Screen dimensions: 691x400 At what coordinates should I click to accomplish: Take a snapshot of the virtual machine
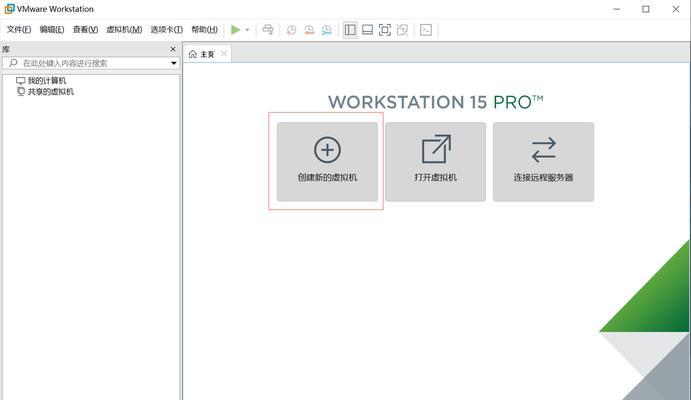pos(291,30)
